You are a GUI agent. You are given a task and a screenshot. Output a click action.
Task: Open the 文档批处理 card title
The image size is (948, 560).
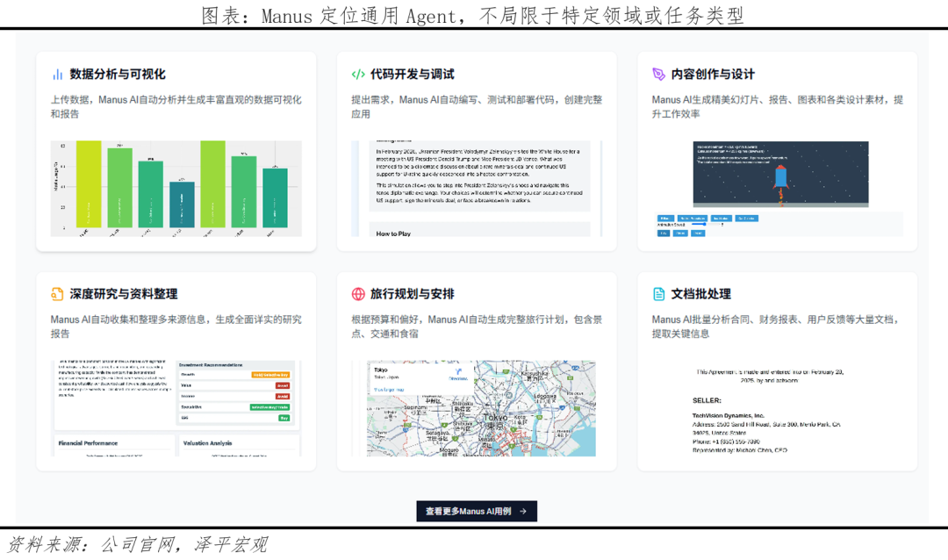click(700, 294)
